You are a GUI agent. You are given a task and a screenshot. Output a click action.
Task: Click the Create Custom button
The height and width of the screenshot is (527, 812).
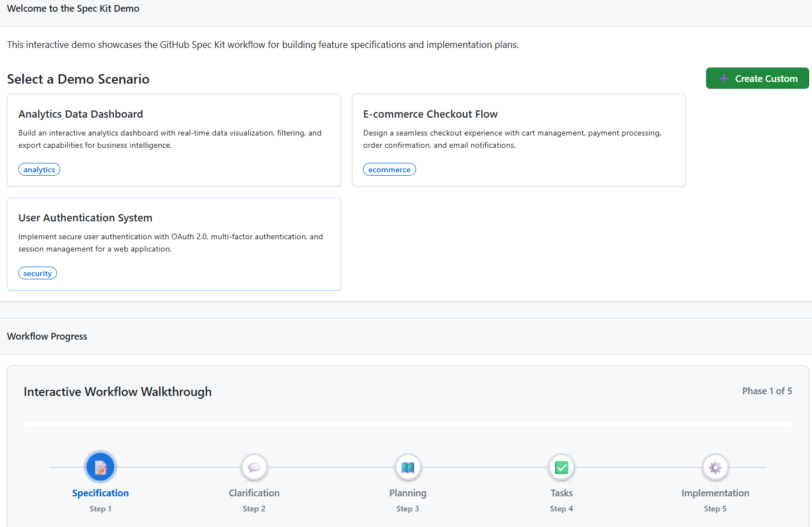pyautogui.click(x=757, y=78)
